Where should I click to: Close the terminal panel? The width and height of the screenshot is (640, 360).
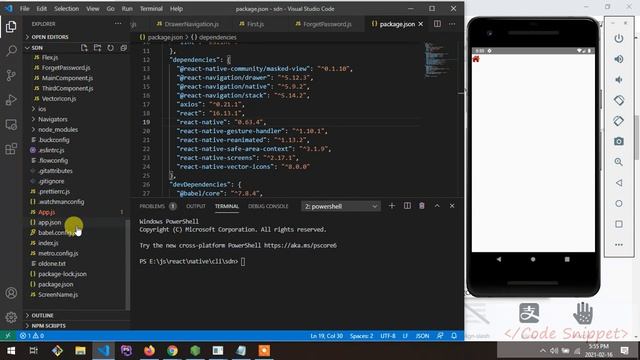452,206
